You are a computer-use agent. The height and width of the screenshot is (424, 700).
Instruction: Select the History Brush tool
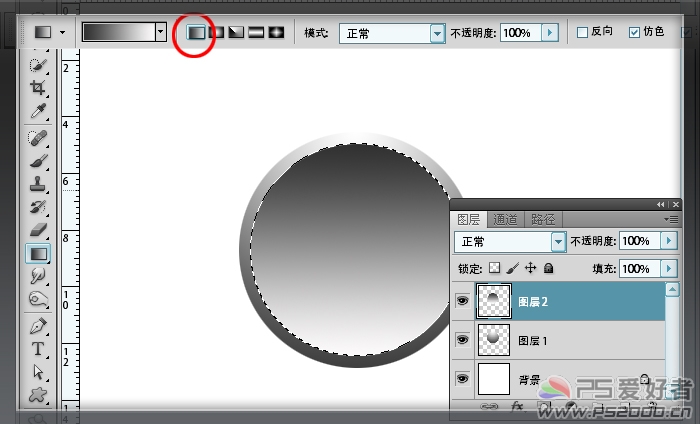tap(38, 207)
